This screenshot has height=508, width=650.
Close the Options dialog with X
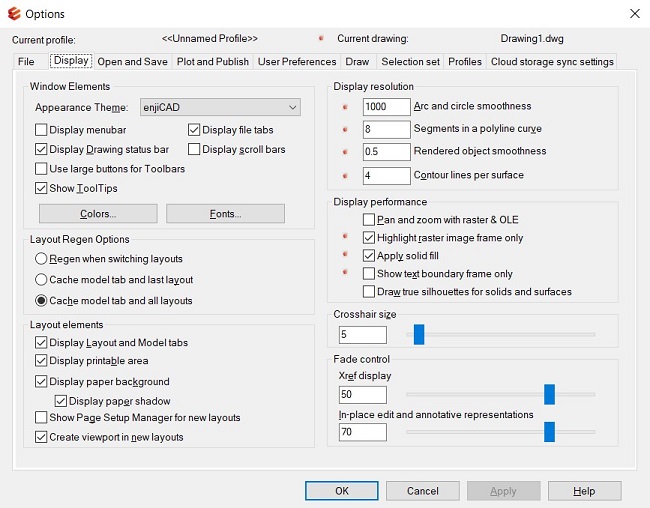[635, 14]
